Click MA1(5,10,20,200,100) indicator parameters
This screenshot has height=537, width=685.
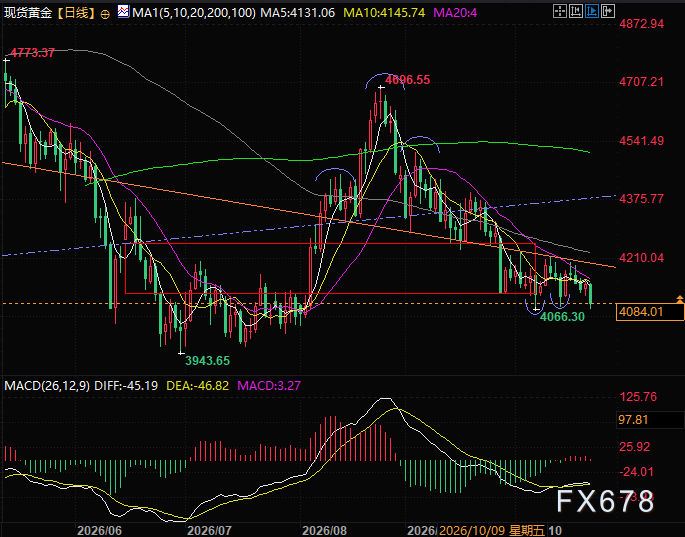tap(194, 13)
